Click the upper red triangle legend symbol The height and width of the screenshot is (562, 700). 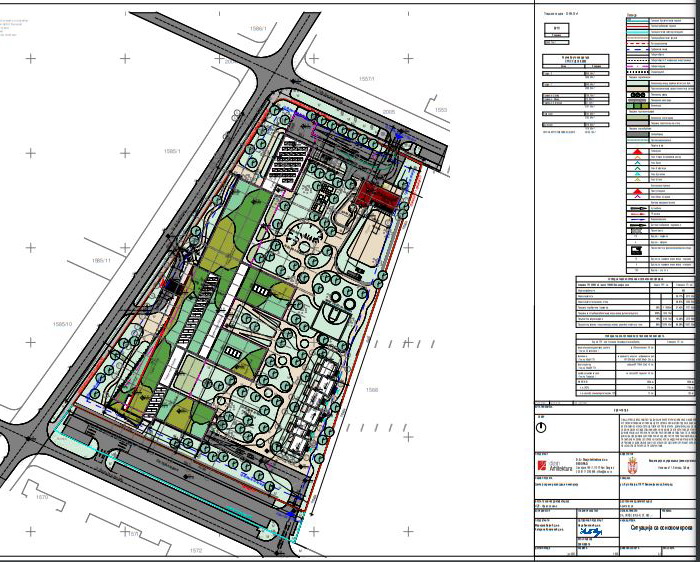639,151
